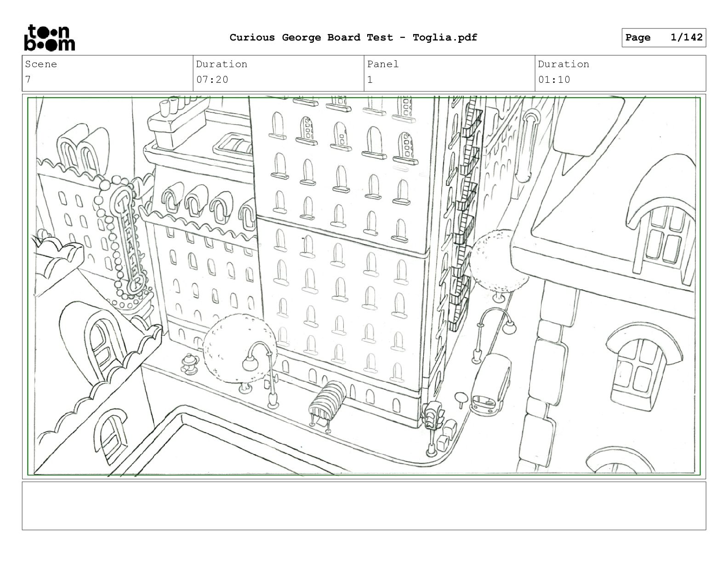The height and width of the screenshot is (563, 728).
Task: Click the Toon Boom logo
Action: click(x=49, y=38)
